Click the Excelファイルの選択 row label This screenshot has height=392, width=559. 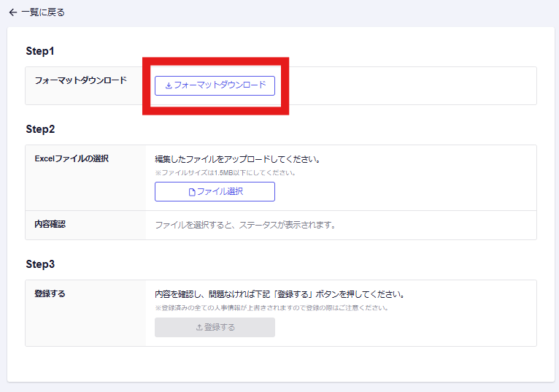72,158
